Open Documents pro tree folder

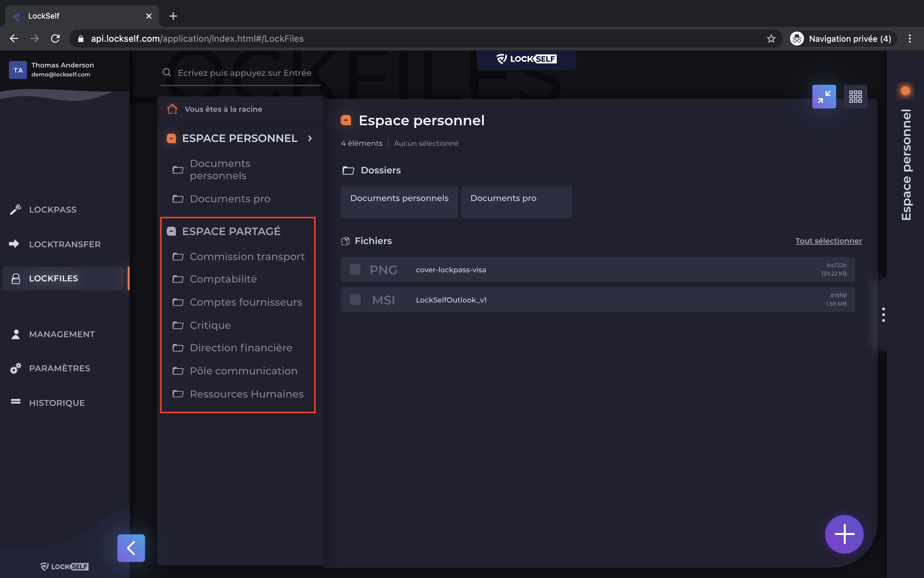point(230,199)
